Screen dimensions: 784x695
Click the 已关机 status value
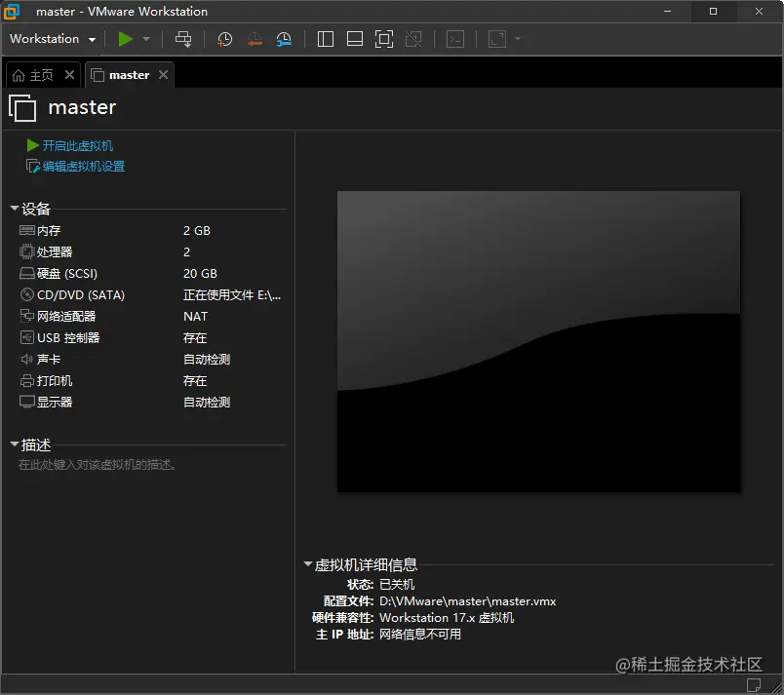pyautogui.click(x=397, y=584)
